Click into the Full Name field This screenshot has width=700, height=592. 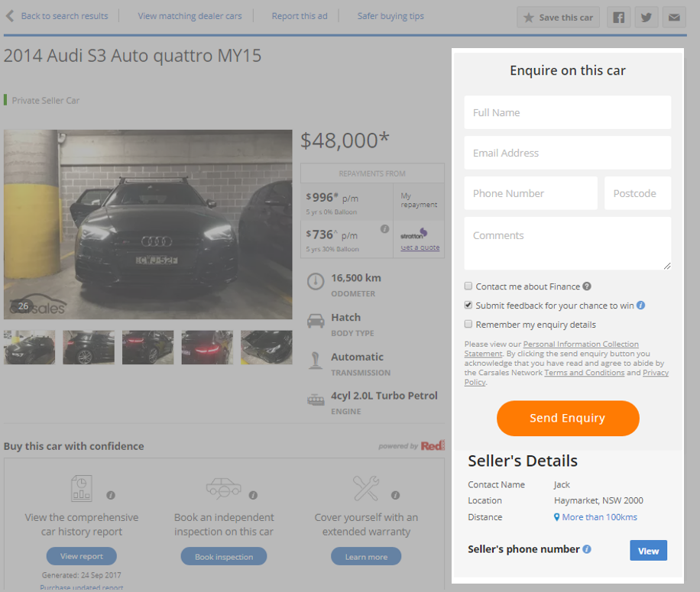(x=567, y=112)
